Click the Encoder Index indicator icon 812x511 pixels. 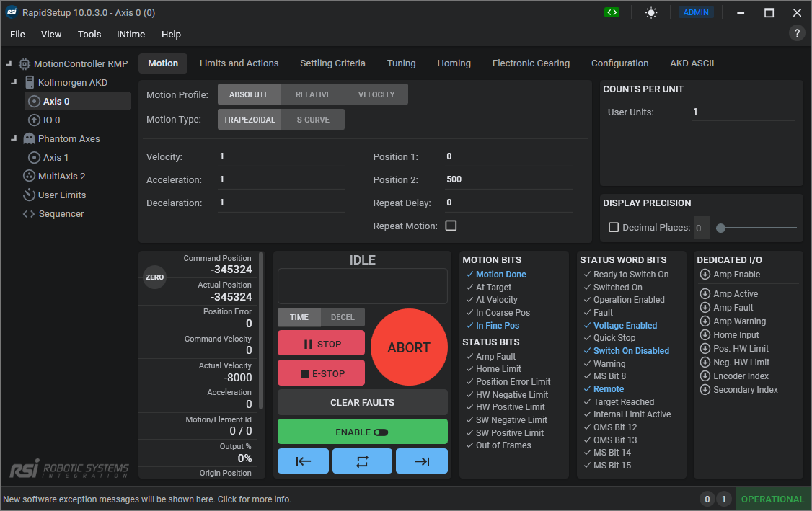705,376
